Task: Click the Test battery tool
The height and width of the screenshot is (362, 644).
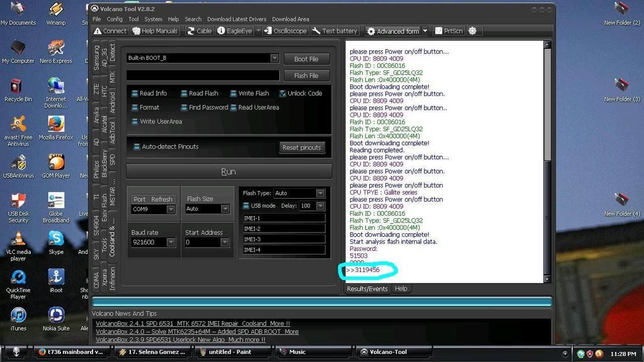Action: 335,31
